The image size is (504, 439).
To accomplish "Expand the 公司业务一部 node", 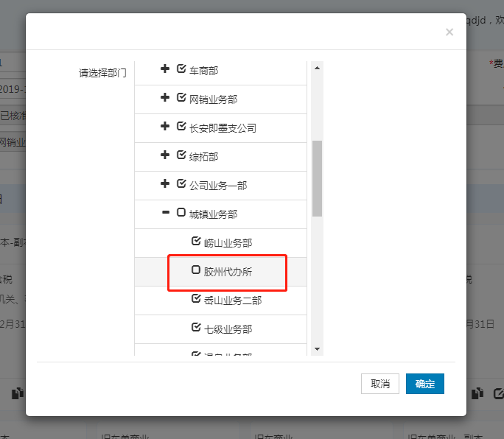I will pos(165,184).
